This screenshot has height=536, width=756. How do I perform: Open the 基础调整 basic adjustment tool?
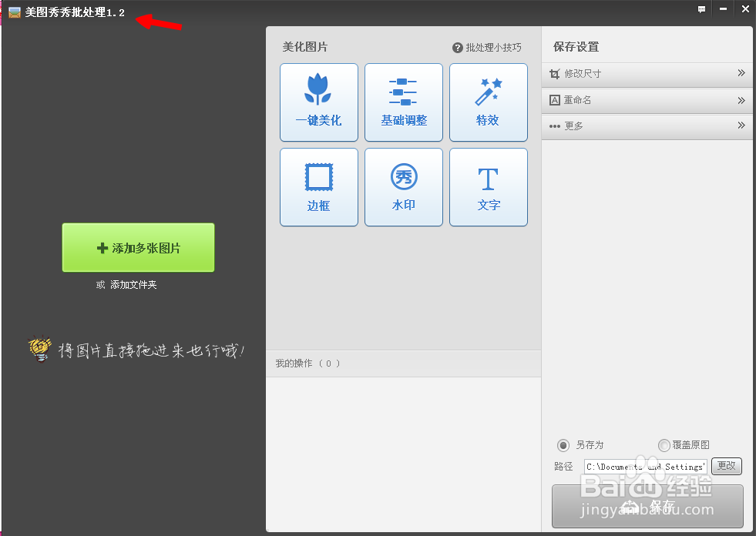tap(404, 102)
